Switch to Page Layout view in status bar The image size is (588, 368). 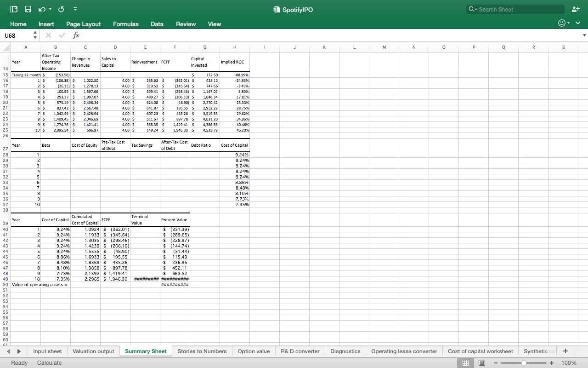coord(482,363)
